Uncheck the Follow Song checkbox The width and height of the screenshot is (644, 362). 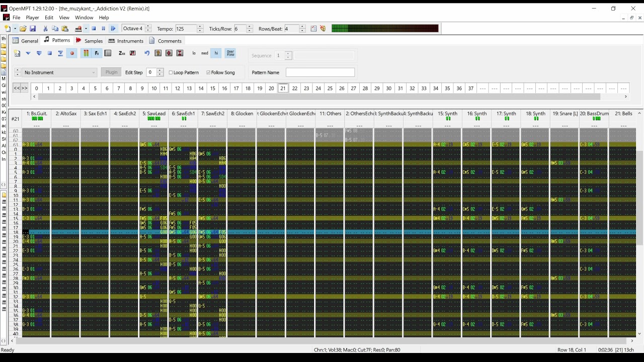[208, 72]
